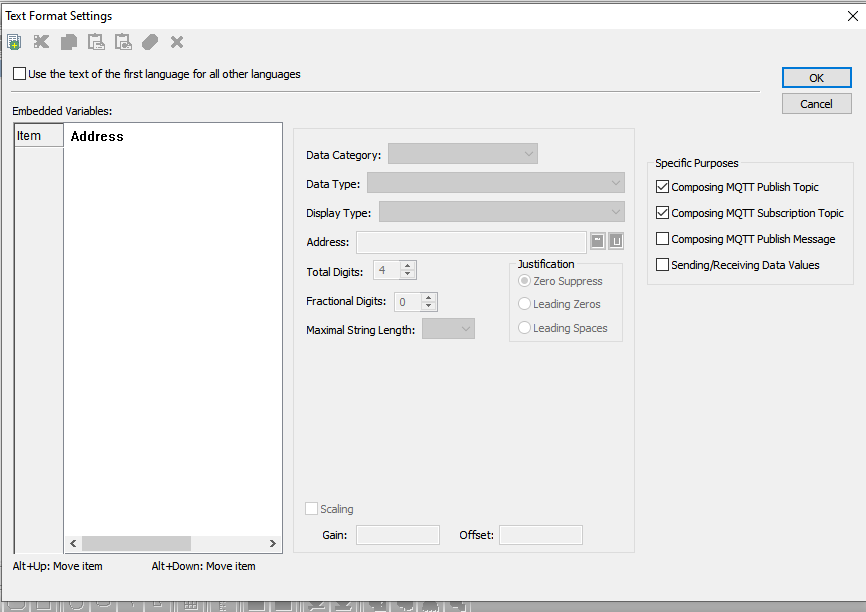Toggle the Scaling checkbox
The image size is (866, 612).
[x=311, y=509]
